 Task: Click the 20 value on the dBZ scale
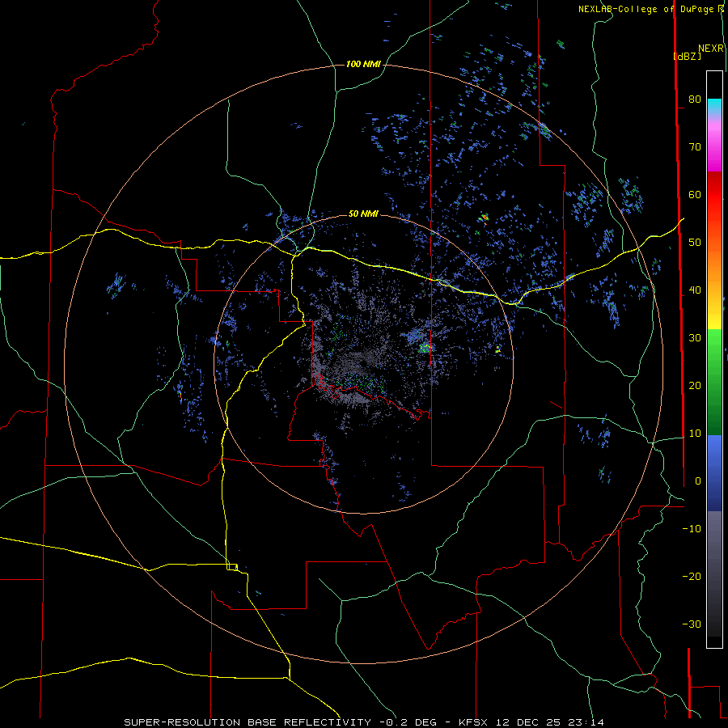coord(695,386)
